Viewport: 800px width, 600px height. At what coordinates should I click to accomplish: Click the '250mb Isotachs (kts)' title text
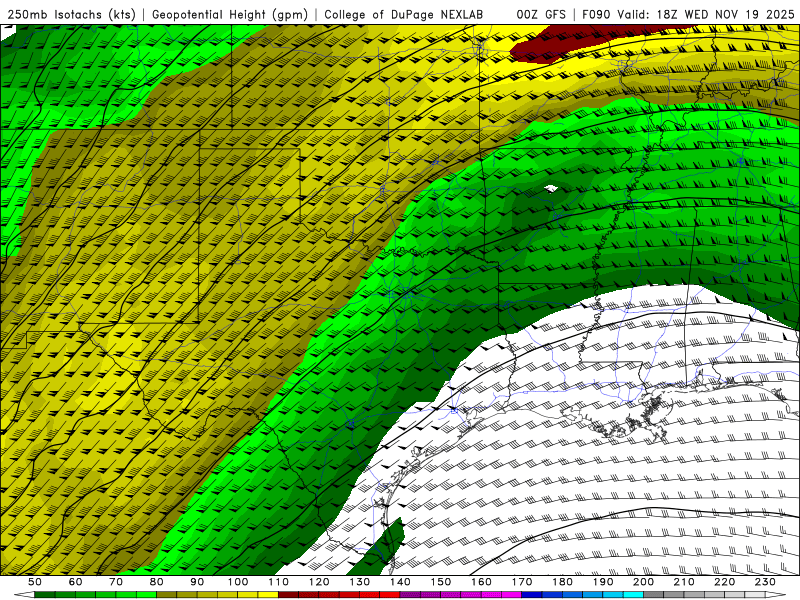(x=71, y=14)
